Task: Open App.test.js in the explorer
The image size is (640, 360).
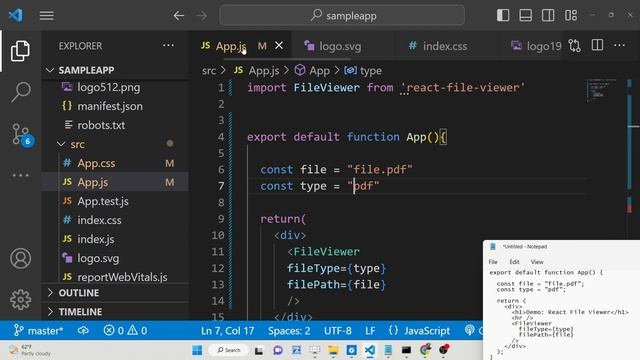Action: pyautogui.click(x=115, y=201)
